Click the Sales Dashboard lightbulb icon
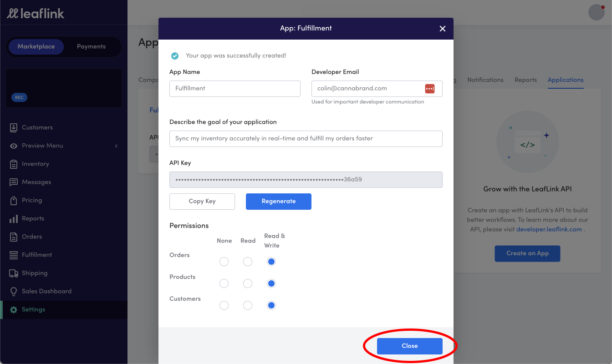The image size is (612, 364). tap(14, 291)
